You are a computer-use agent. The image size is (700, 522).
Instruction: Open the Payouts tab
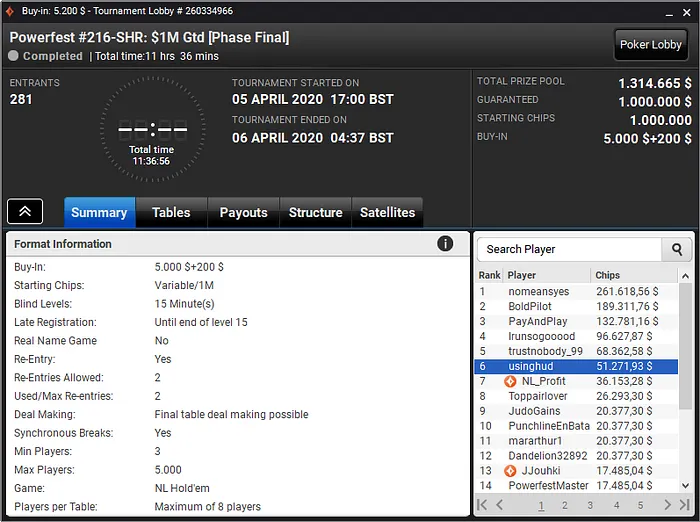pyautogui.click(x=243, y=213)
